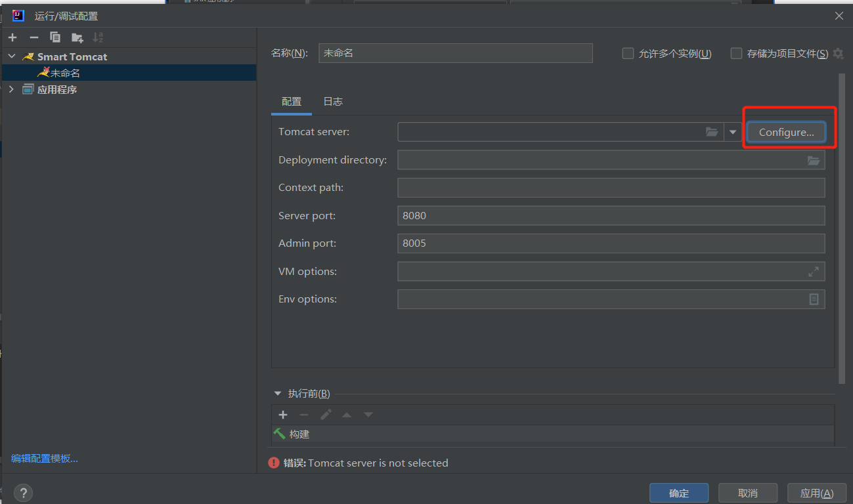Close the 运行/调试配置 dialog
This screenshot has height=504, width=853.
(x=839, y=16)
